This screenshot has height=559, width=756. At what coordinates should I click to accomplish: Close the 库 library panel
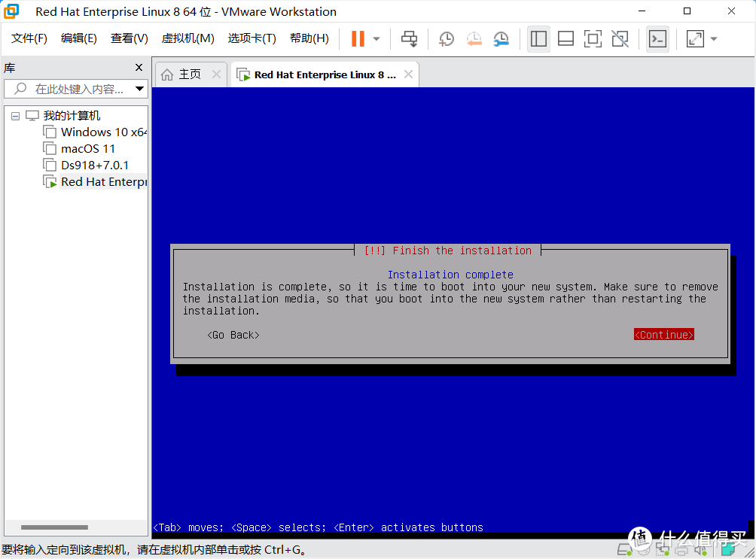pyautogui.click(x=139, y=68)
